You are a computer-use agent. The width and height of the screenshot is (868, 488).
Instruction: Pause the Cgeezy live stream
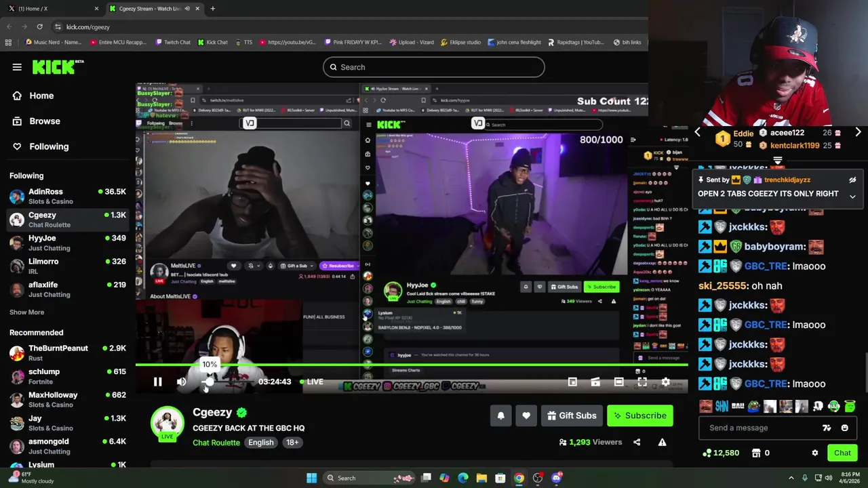click(x=157, y=382)
